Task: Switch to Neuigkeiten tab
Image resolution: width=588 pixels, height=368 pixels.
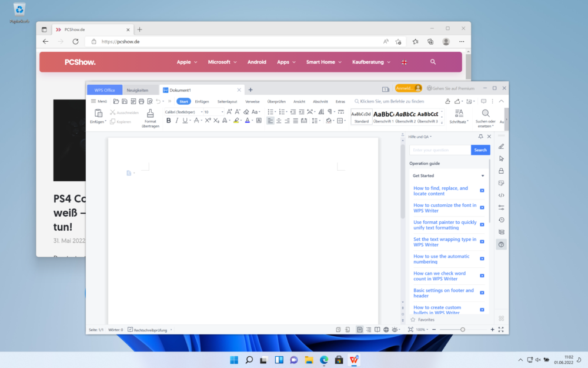Action: tap(137, 90)
